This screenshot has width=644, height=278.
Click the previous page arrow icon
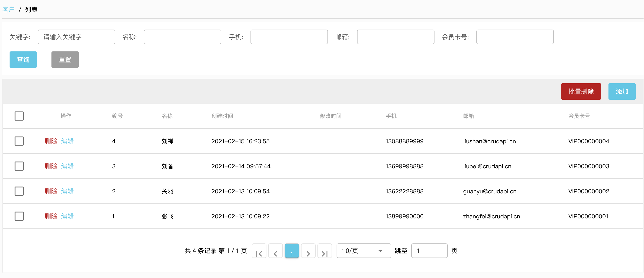276,251
